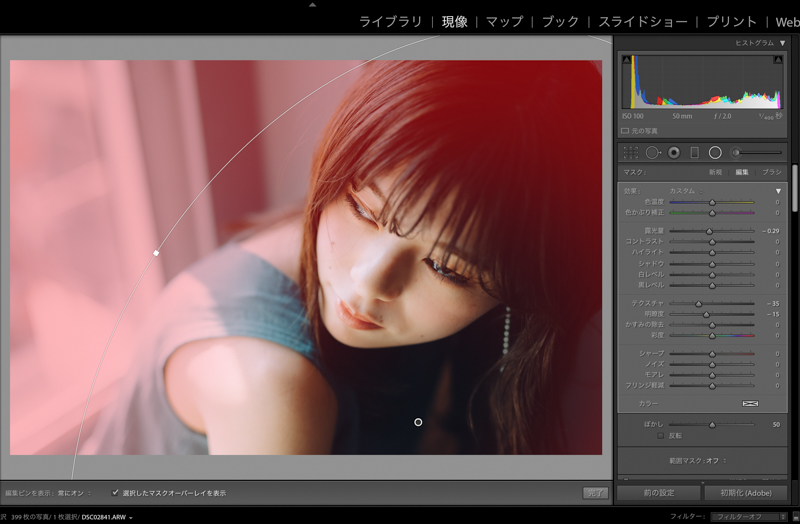This screenshot has width=800, height=524.
Task: Click the 色温度 slider handle
Action: coord(712,203)
